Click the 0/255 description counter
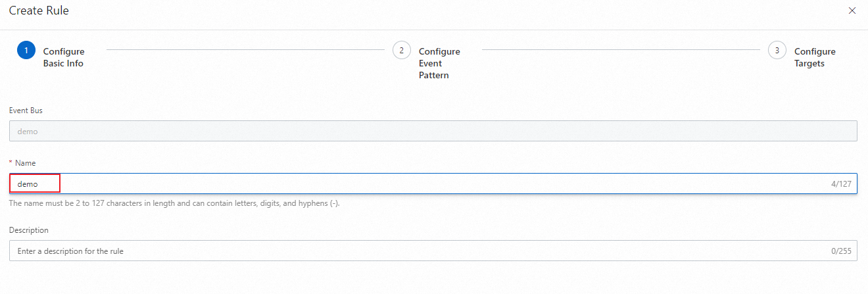Image resolution: width=868 pixels, height=294 pixels. tap(841, 251)
